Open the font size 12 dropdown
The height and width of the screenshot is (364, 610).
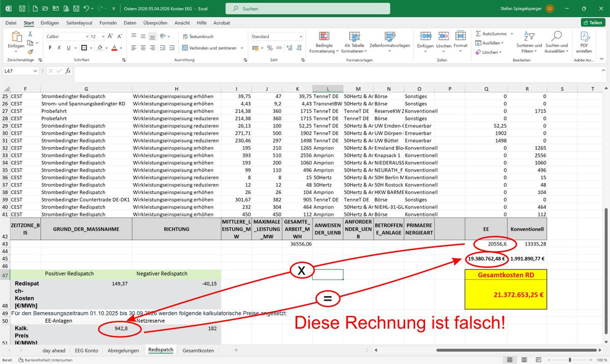102,37
